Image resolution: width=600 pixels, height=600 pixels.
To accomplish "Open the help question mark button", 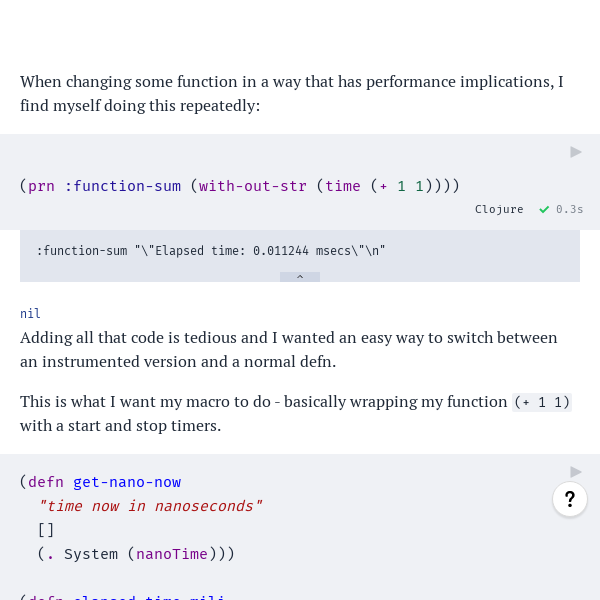I will click(570, 499).
